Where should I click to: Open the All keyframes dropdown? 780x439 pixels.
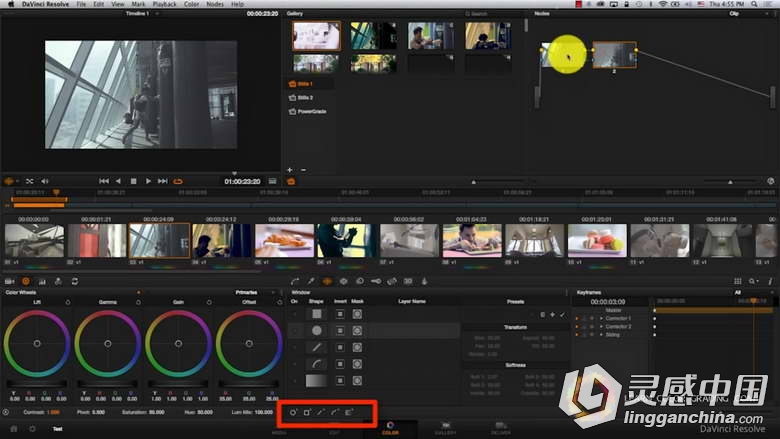773,292
